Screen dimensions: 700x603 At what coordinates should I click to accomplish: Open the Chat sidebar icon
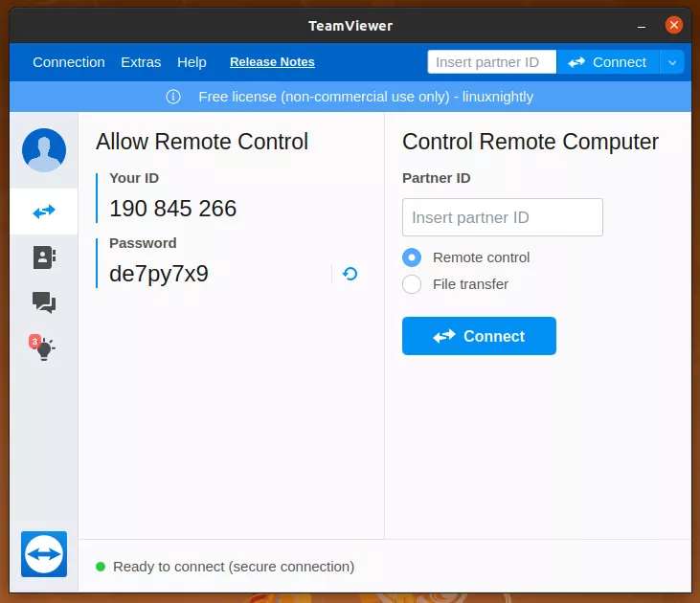[x=44, y=302]
